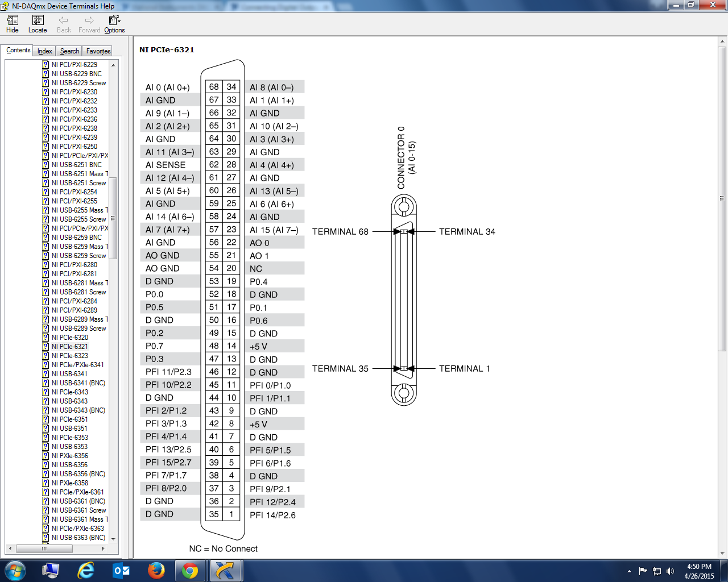Click main pane scroll-down arrow
The width and height of the screenshot is (728, 582).
(722, 553)
